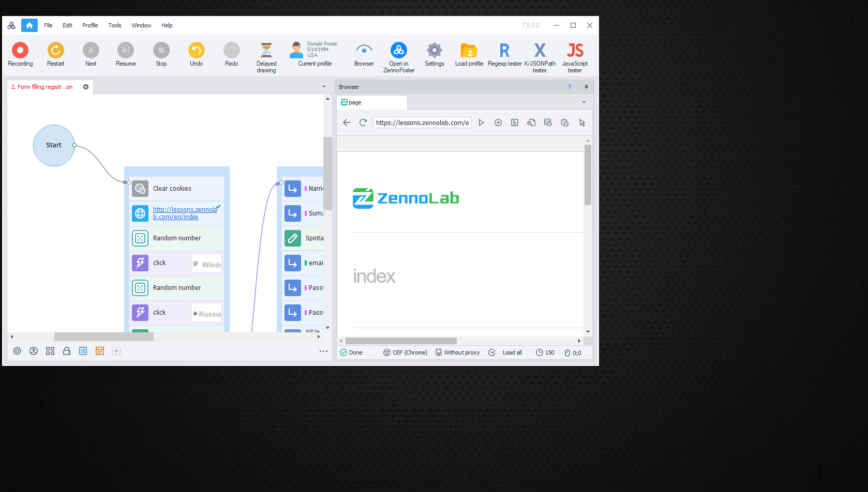
Task: Open the X/JSONPath tester
Action: [540, 50]
